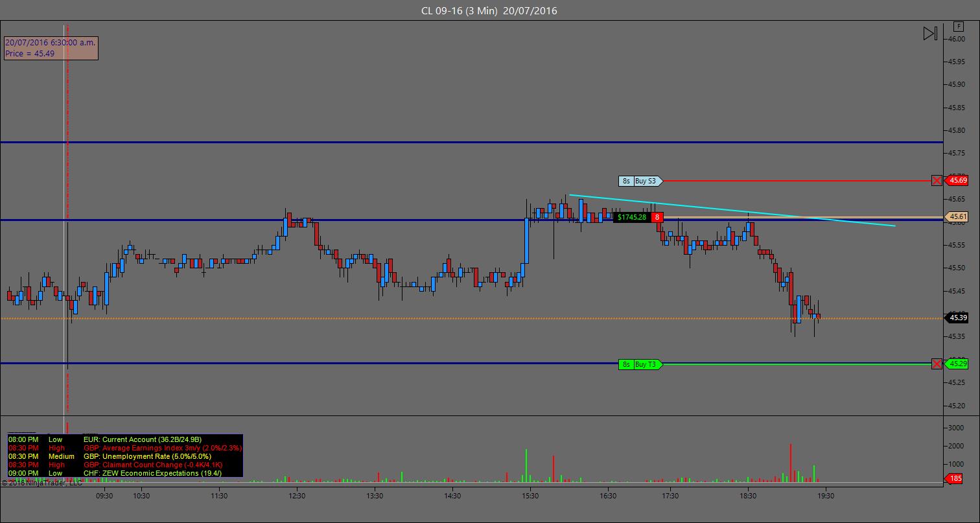
Task: Click the $1745.28 profit label
Action: (x=632, y=217)
